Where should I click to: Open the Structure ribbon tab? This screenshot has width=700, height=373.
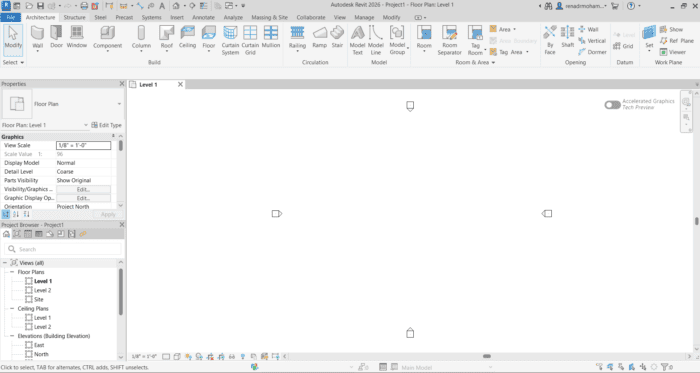74,17
